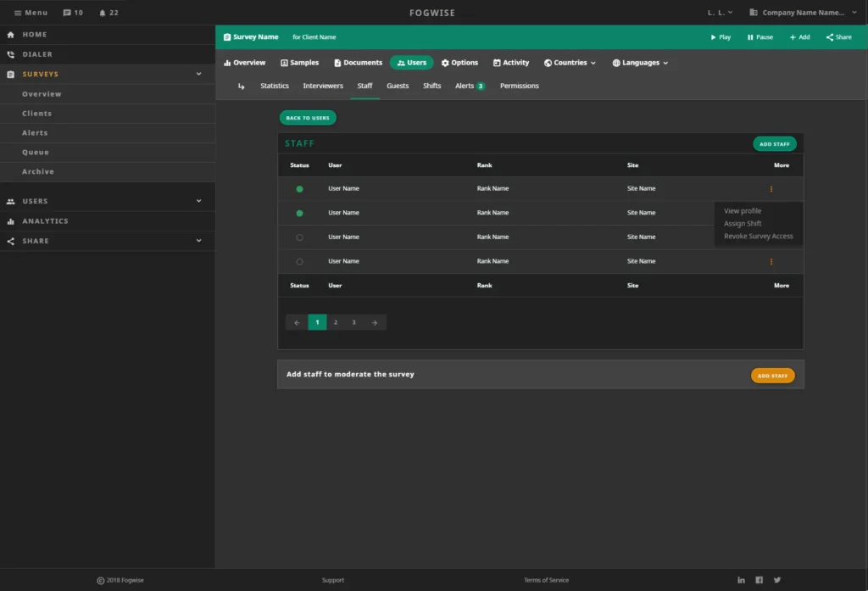Expand the Share sidebar section

pyautogui.click(x=198, y=241)
